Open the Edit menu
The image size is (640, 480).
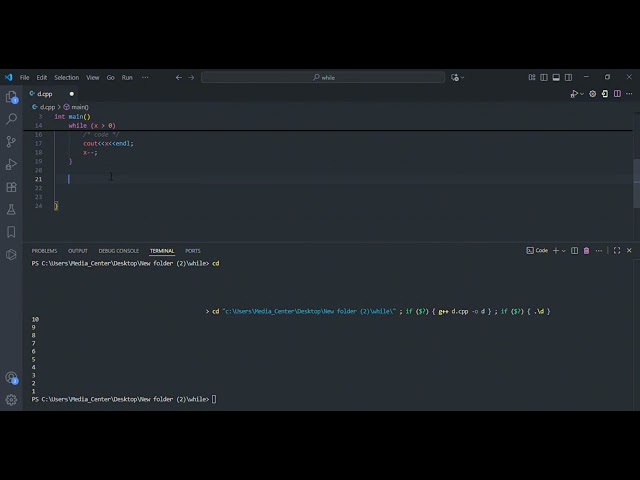[x=42, y=77]
